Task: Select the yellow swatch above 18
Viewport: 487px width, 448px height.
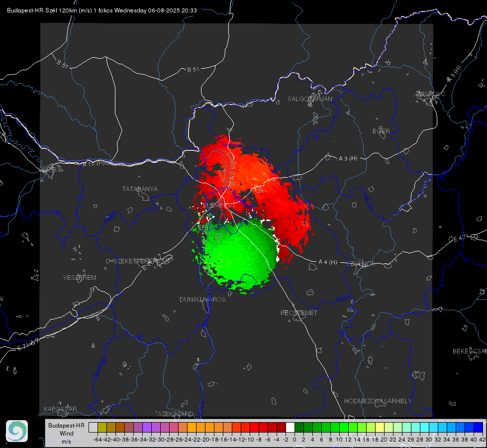Action: pyautogui.click(x=380, y=428)
